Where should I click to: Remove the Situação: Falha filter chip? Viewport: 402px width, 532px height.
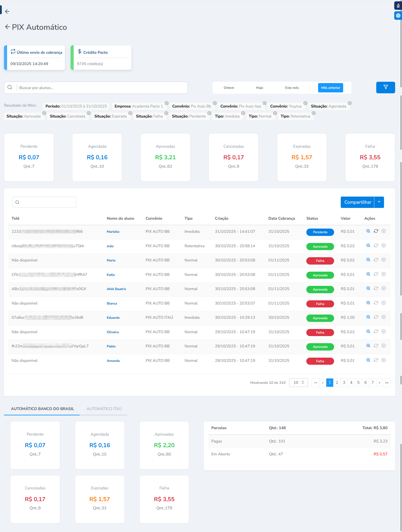point(166,113)
